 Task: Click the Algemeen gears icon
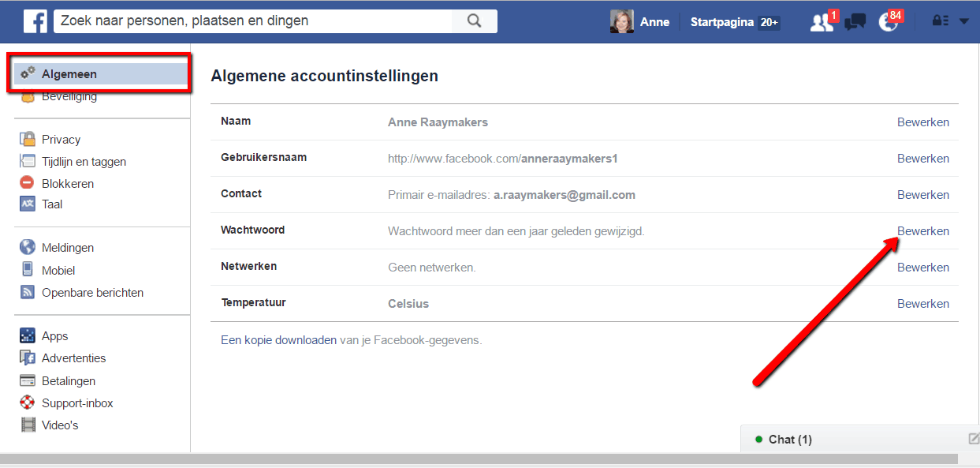click(x=28, y=73)
